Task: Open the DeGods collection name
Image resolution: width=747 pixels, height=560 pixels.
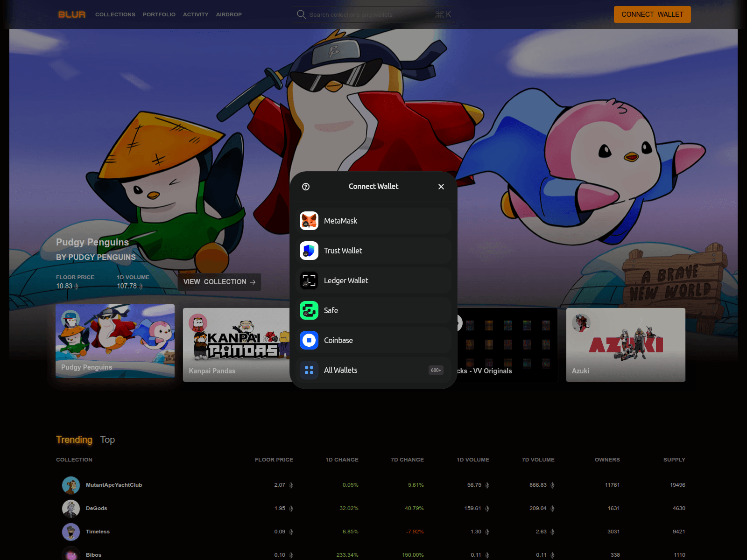Action: coord(97,509)
